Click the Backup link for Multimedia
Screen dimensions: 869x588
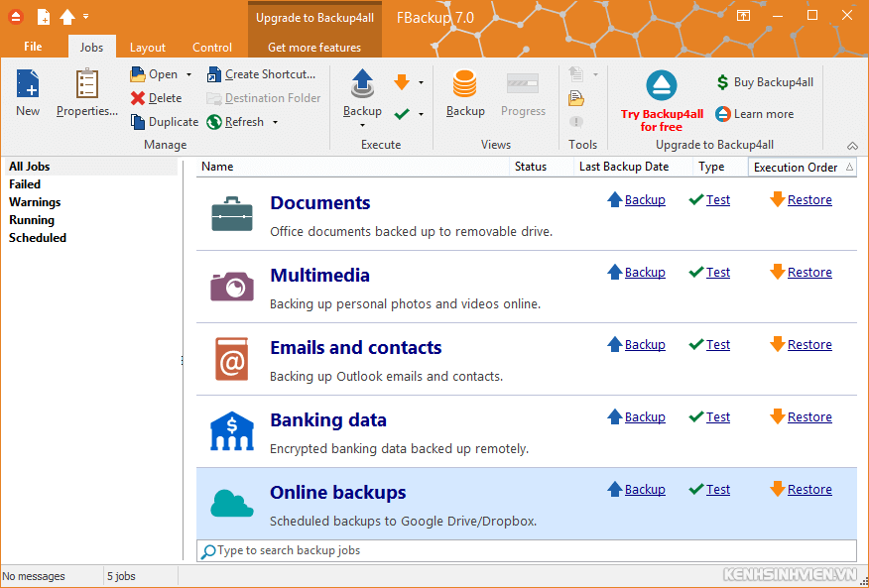pyautogui.click(x=645, y=273)
